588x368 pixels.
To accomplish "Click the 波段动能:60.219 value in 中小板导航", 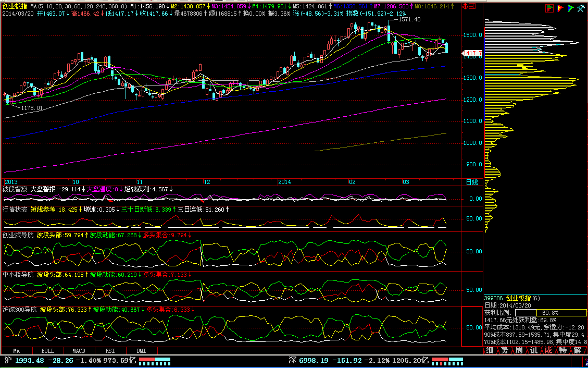I will (x=114, y=275).
